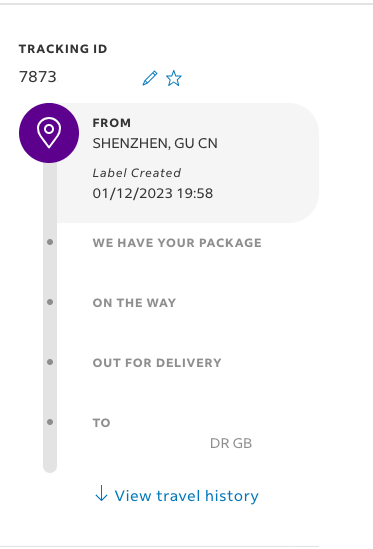The width and height of the screenshot is (373, 549).
Task: Click the SHENZHEN, GU CN origin text
Action: pyautogui.click(x=155, y=143)
